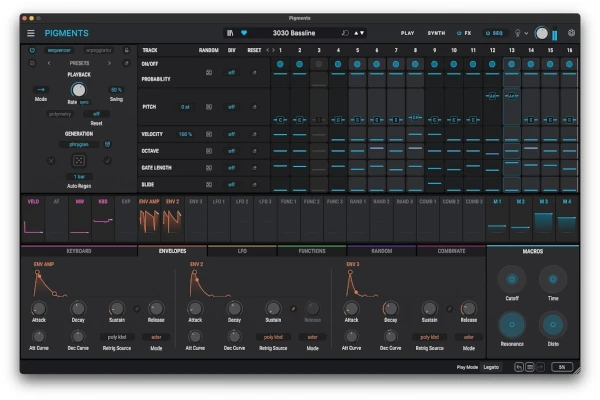This screenshot has height=400, width=600.
Task: Select the arpeggiator mode button
Action: 99,50
